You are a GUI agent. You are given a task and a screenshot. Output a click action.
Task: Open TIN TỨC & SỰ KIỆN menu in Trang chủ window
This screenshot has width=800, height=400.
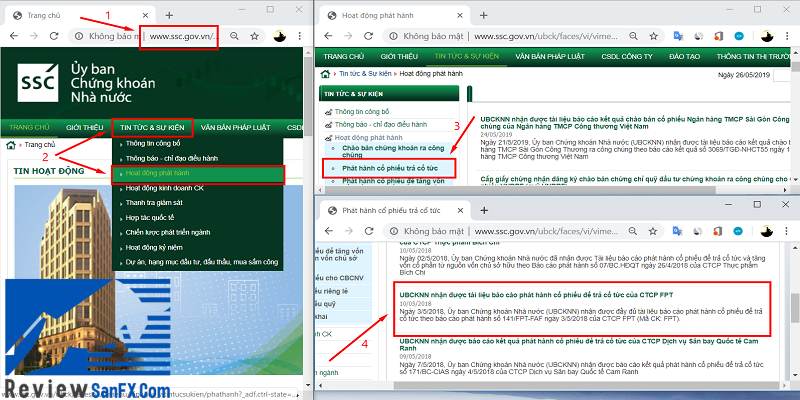pyautogui.click(x=152, y=127)
